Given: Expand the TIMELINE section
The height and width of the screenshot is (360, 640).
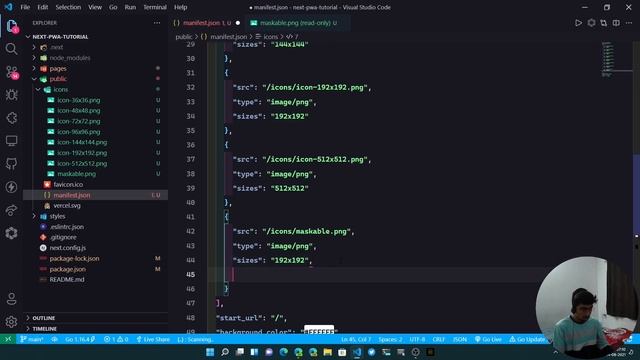Looking at the screenshot, I should 95,329.
